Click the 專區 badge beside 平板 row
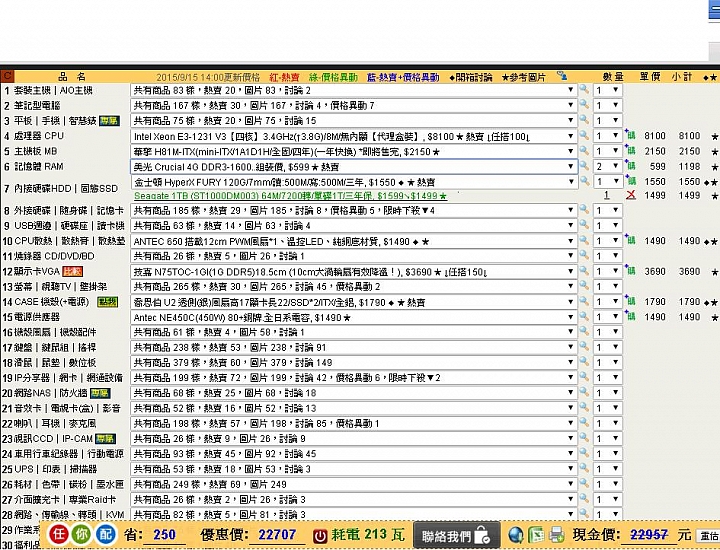 click(109, 121)
